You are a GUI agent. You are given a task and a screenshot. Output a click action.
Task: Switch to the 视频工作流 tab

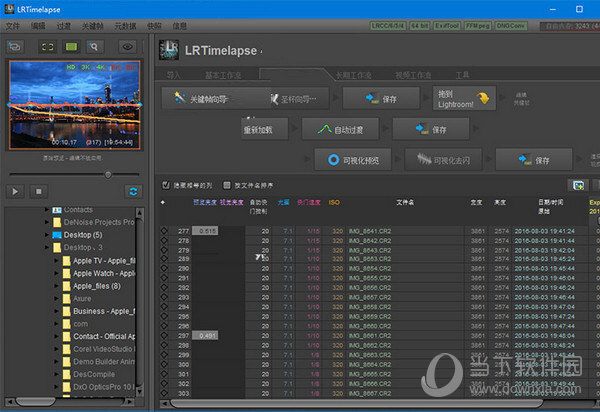[x=413, y=75]
